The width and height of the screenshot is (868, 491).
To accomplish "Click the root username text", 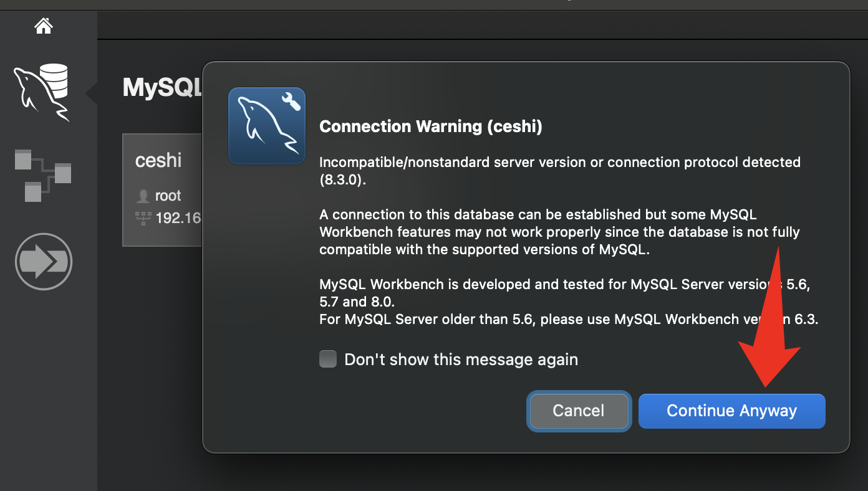I will click(168, 196).
